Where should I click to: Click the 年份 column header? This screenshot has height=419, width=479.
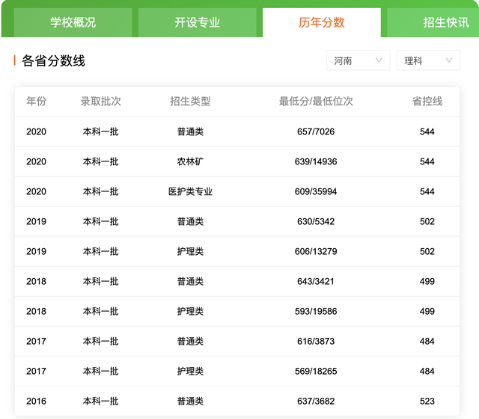click(36, 101)
